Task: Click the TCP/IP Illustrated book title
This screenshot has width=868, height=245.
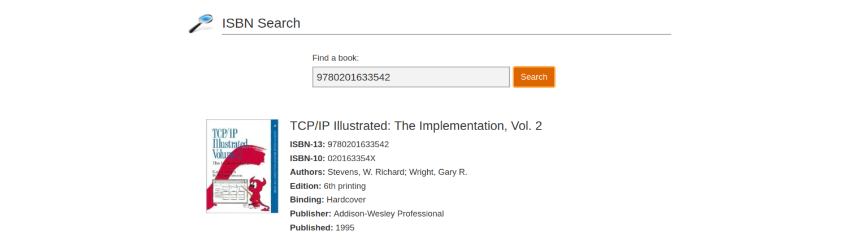Action: pos(415,126)
